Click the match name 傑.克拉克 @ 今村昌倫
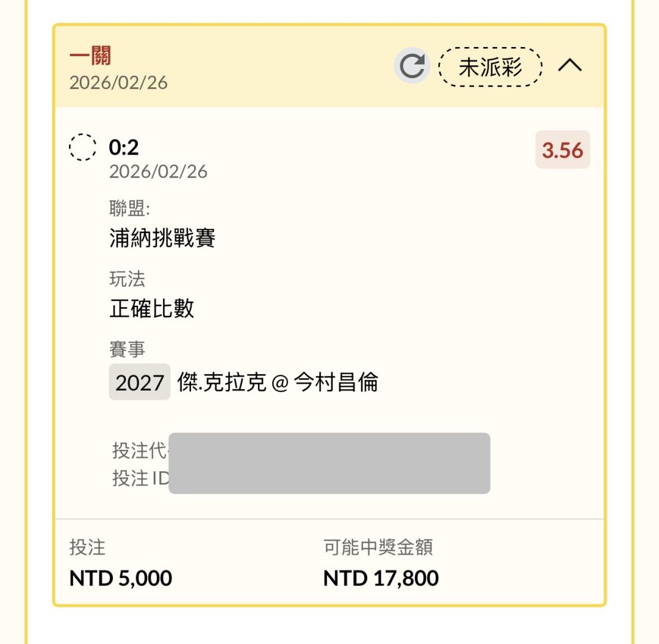The image size is (659, 644). (x=278, y=382)
